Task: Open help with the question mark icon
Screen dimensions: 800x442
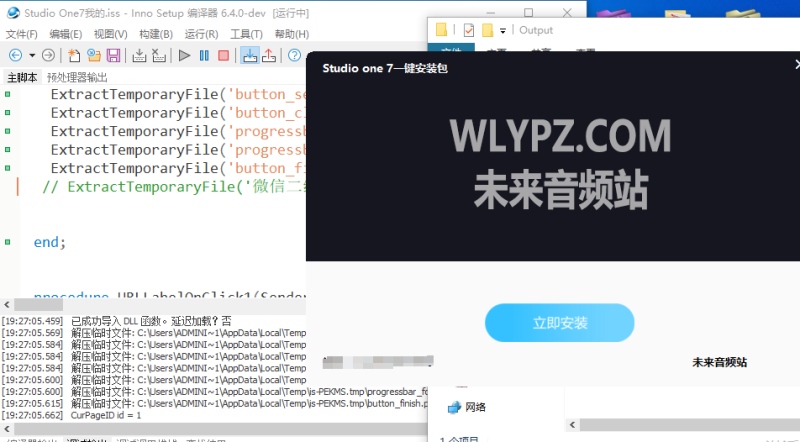Action: [294, 55]
